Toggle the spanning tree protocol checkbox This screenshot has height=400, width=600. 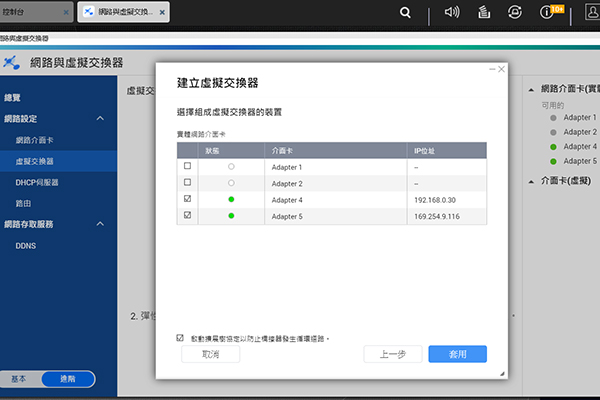(180, 338)
